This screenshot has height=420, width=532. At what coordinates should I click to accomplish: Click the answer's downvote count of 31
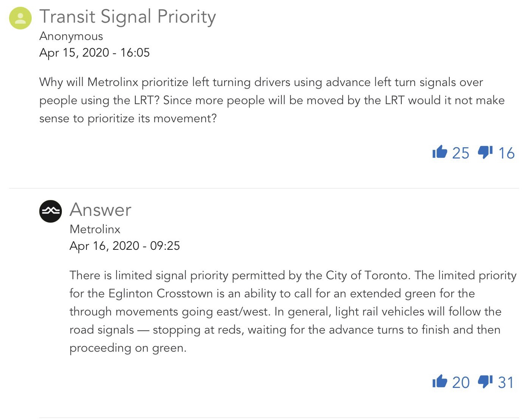[506, 382]
